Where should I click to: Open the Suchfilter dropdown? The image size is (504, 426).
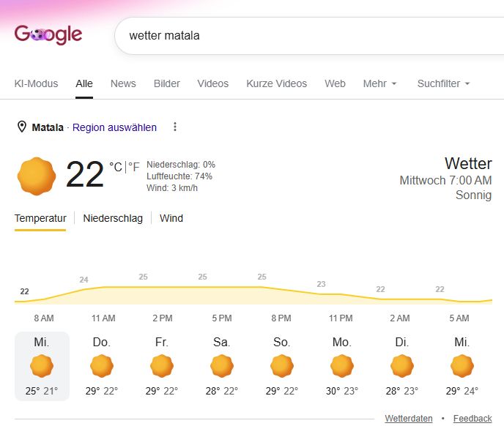click(x=444, y=83)
